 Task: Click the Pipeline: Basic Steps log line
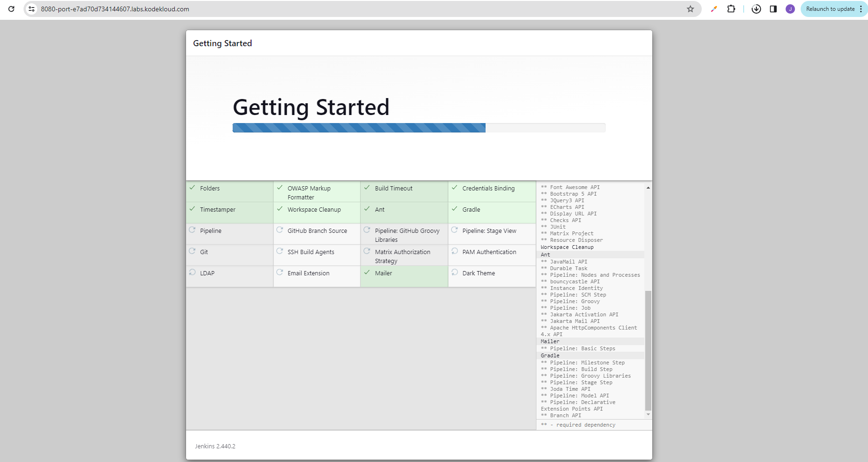pos(578,348)
